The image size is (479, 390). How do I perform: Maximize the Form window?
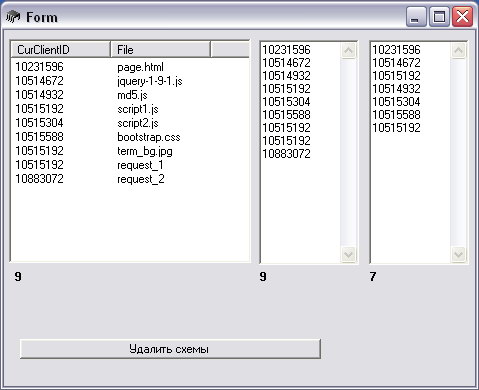439,16
